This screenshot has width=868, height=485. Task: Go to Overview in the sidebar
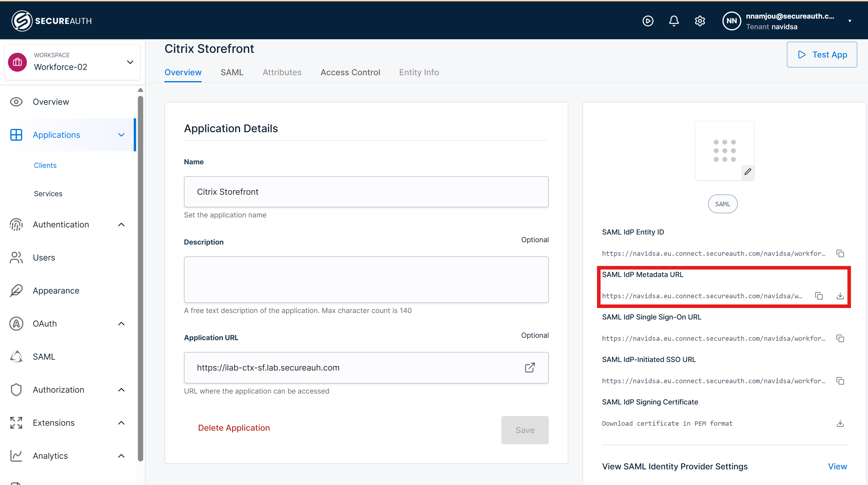tap(51, 102)
